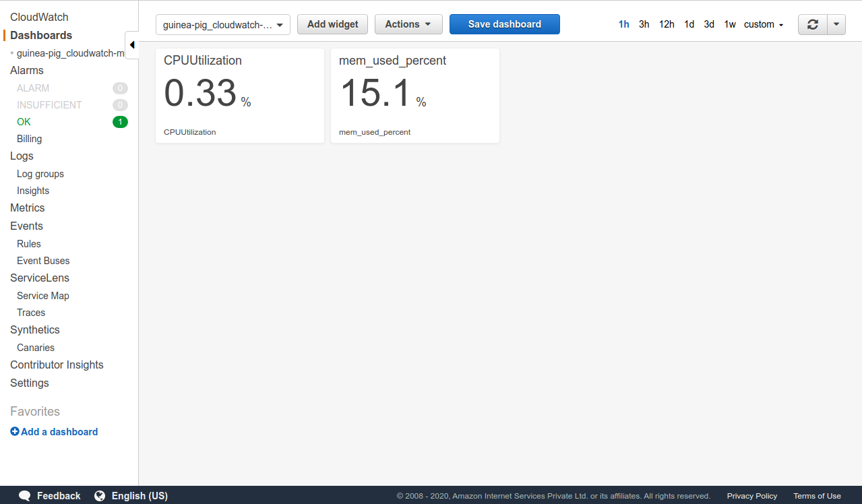Open the Privacy Policy link
This screenshot has height=504, width=862.
tap(752, 496)
